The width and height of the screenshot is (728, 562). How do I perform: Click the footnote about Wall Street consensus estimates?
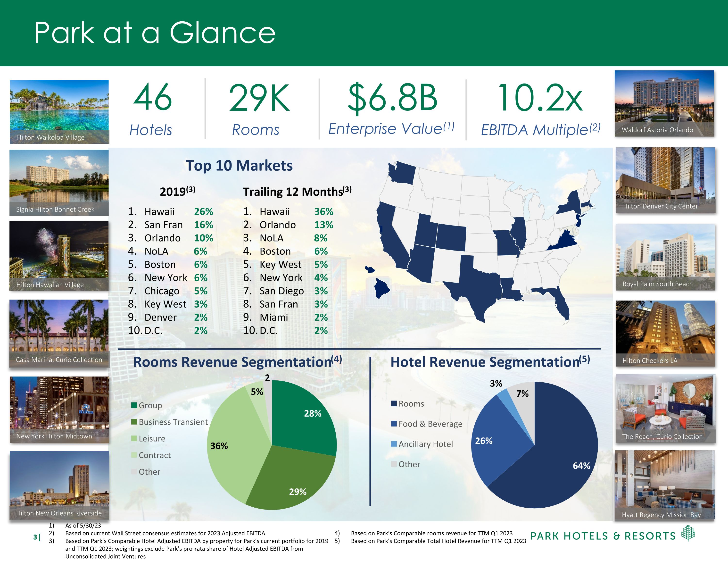165,533
